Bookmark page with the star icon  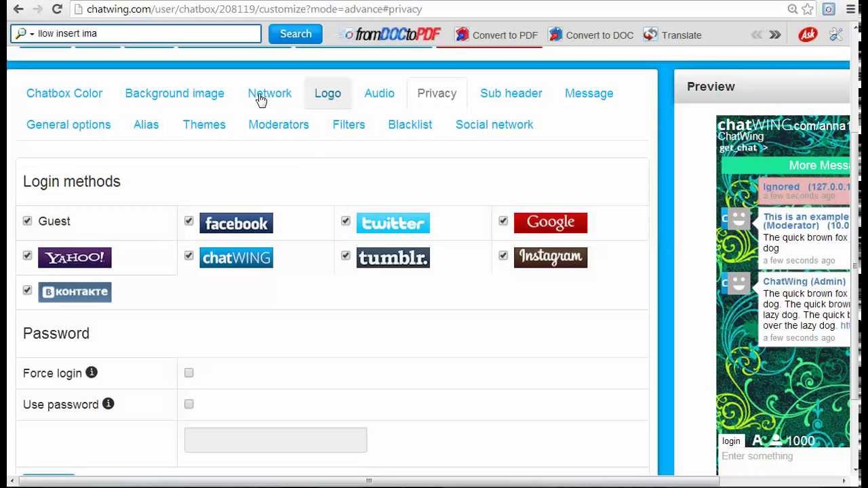click(808, 9)
